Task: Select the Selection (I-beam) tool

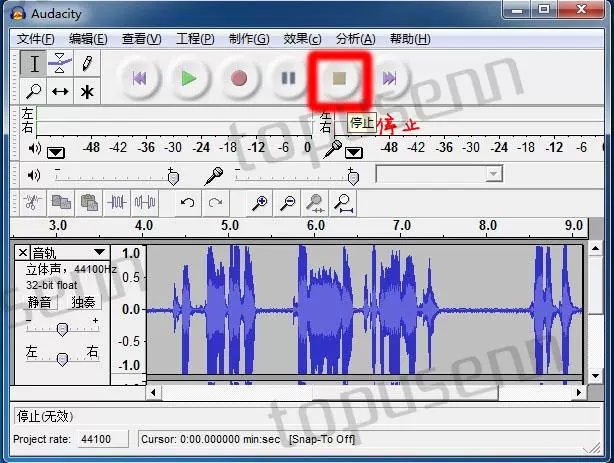Action: [34, 63]
